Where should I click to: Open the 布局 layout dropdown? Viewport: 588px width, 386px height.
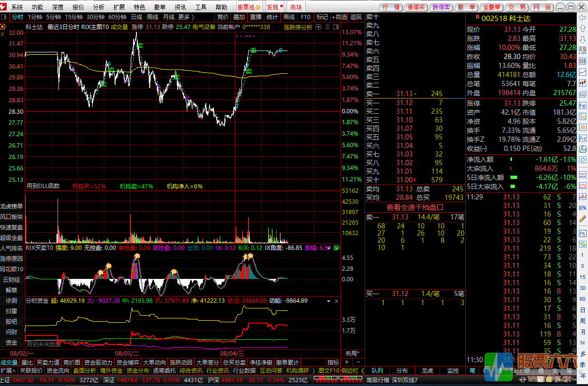click(352, 353)
